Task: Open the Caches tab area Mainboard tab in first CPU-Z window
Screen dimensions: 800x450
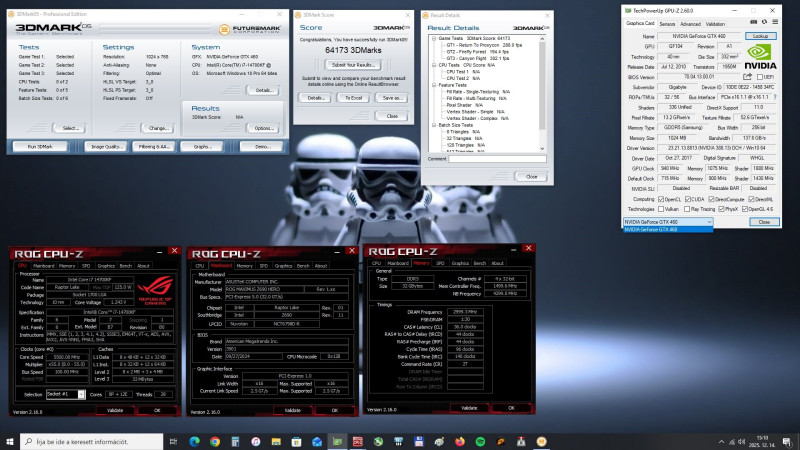Action: tap(43, 266)
